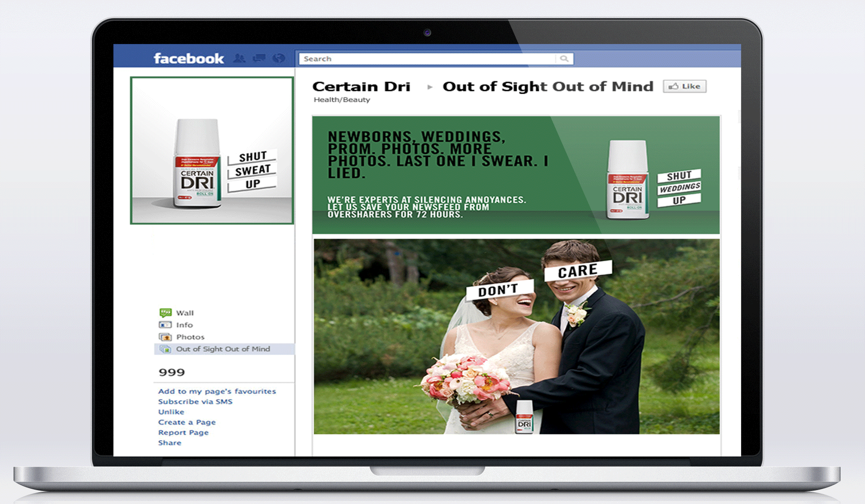Open the Certain Dri profile picture
865x504 pixels.
point(212,150)
